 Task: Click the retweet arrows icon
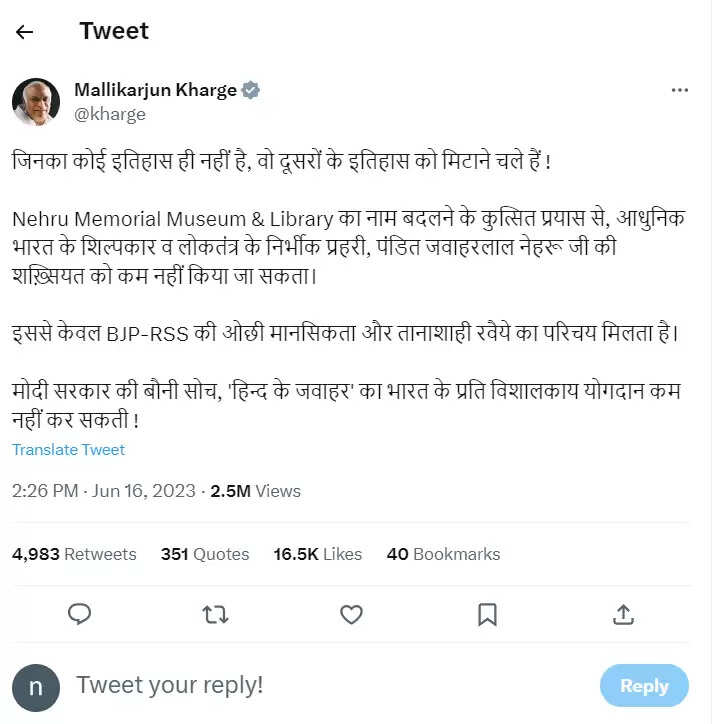[x=215, y=613]
